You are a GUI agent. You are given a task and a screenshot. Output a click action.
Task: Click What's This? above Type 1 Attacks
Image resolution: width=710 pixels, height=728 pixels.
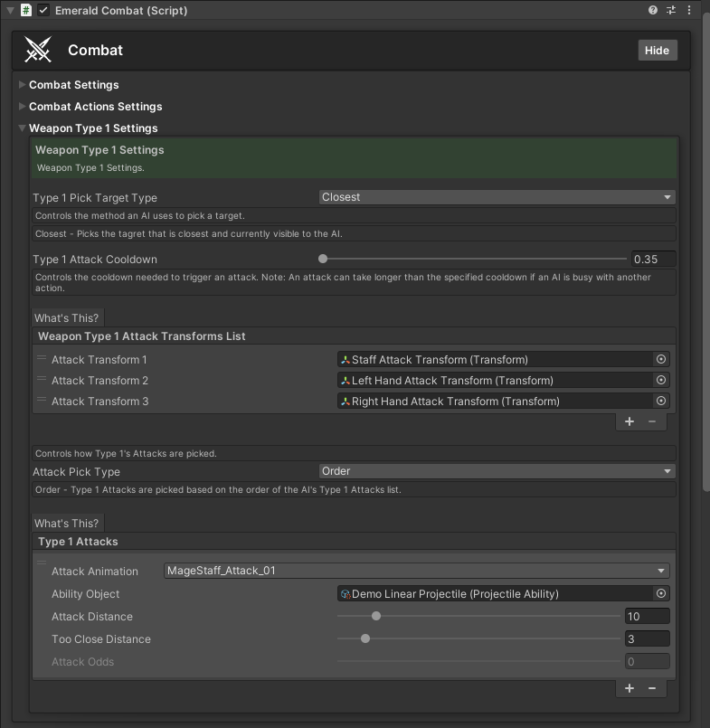(x=67, y=524)
